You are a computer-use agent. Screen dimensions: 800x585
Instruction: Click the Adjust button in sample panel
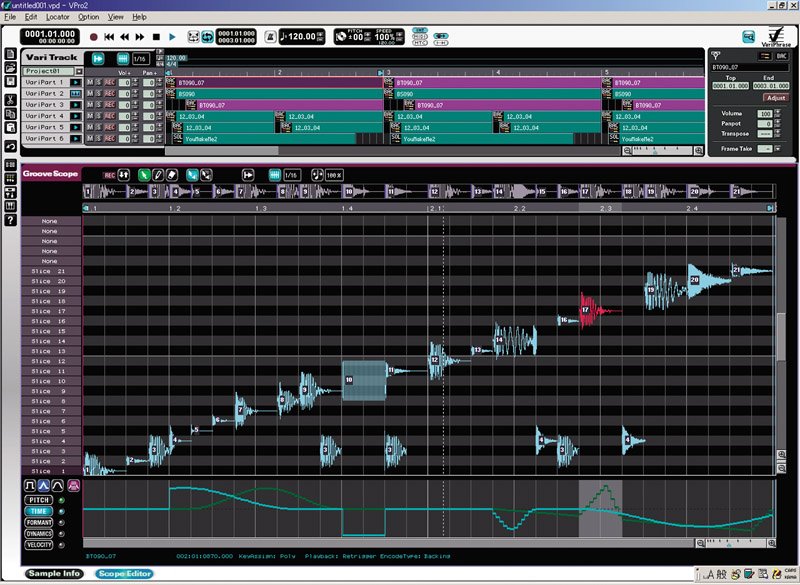(776, 97)
